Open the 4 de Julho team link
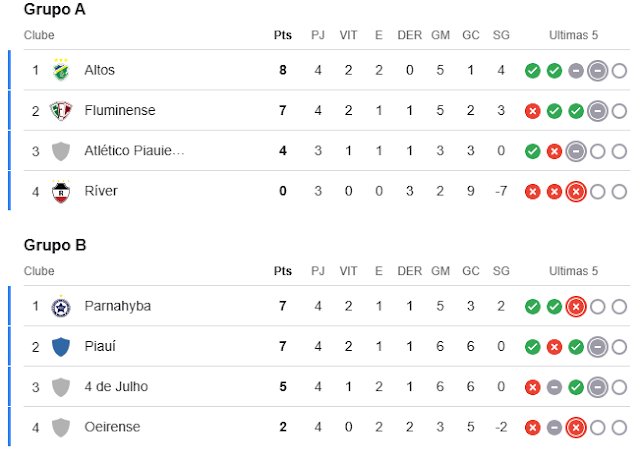The width and height of the screenshot is (640, 462). [117, 387]
